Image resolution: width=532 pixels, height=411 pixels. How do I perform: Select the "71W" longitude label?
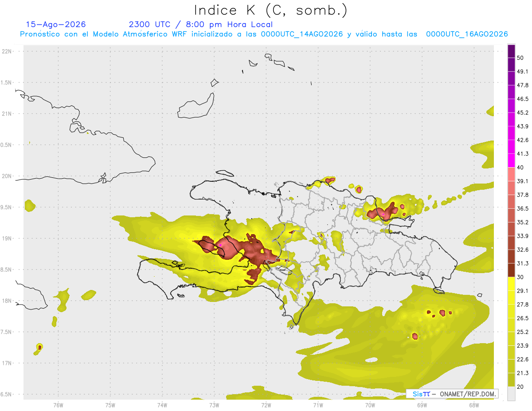pyautogui.click(x=318, y=405)
